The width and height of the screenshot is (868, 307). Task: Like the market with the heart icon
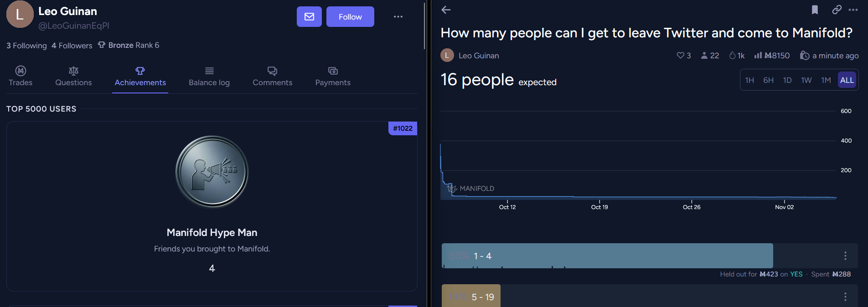pos(680,56)
